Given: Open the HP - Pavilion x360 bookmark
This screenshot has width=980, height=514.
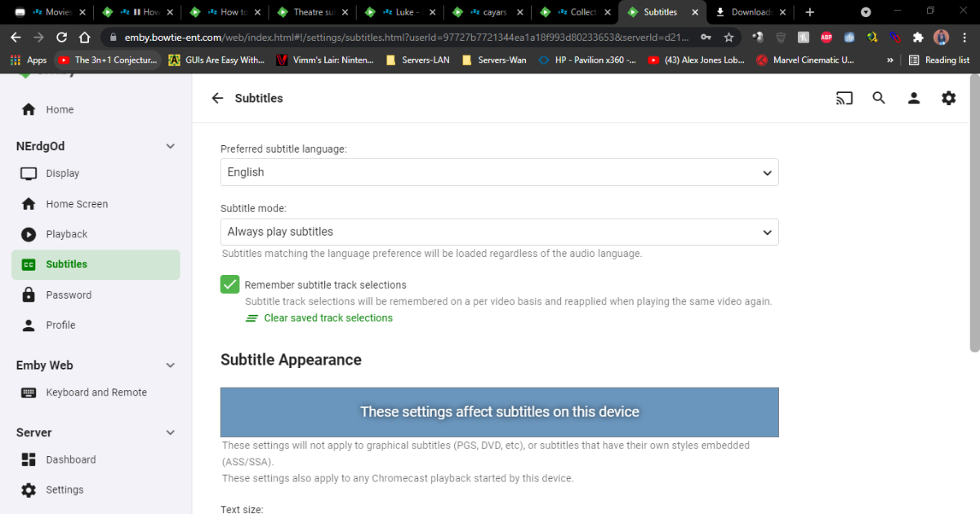Looking at the screenshot, I should point(587,60).
